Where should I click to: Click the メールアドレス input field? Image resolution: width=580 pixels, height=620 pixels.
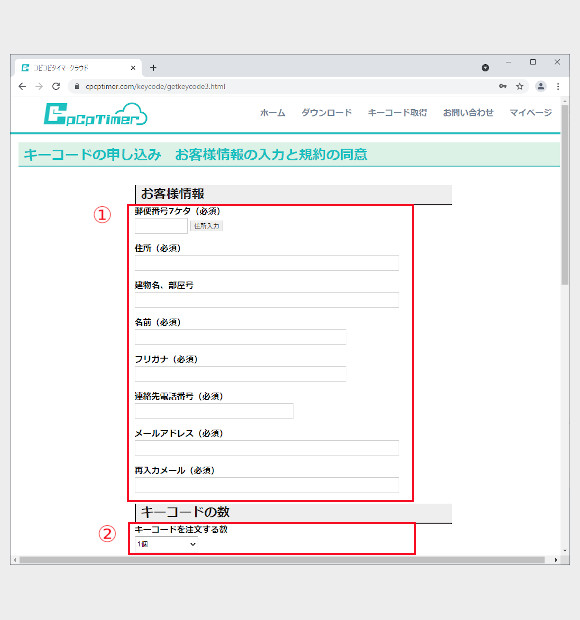[x=266, y=448]
